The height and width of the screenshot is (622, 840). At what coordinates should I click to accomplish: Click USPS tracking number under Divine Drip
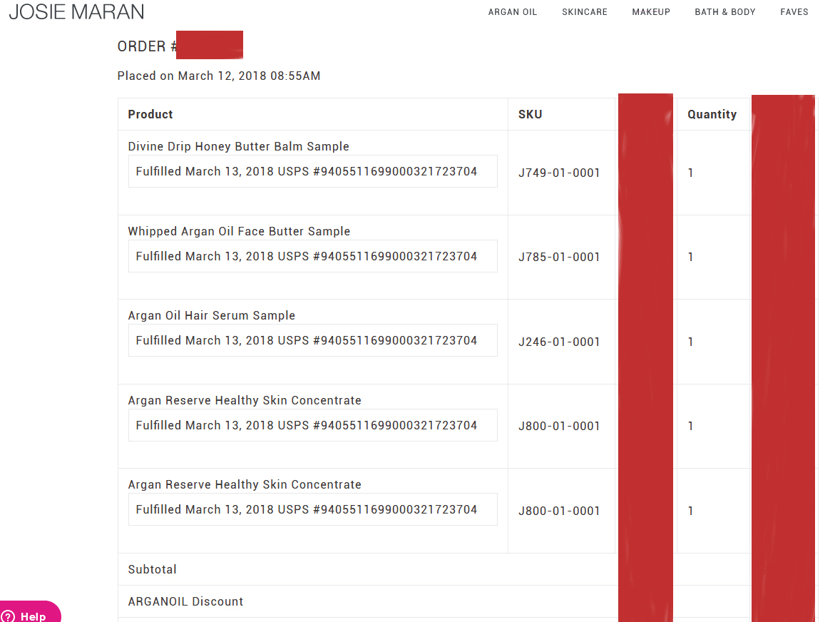click(395, 171)
